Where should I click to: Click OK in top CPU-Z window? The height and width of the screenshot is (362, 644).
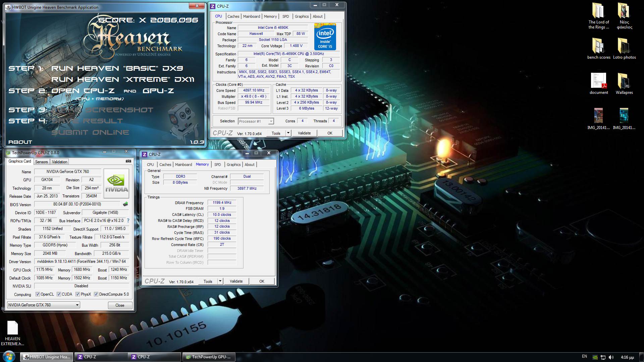330,133
